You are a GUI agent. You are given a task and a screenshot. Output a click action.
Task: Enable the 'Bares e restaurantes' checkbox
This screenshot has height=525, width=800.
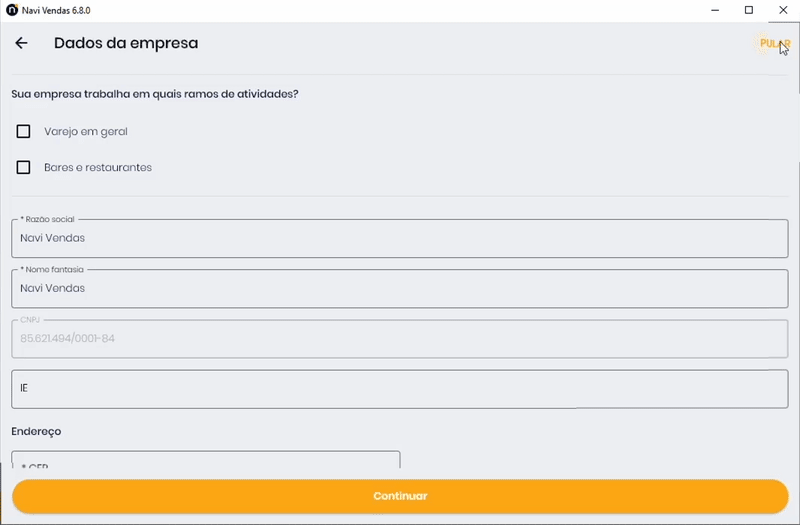[x=24, y=167]
